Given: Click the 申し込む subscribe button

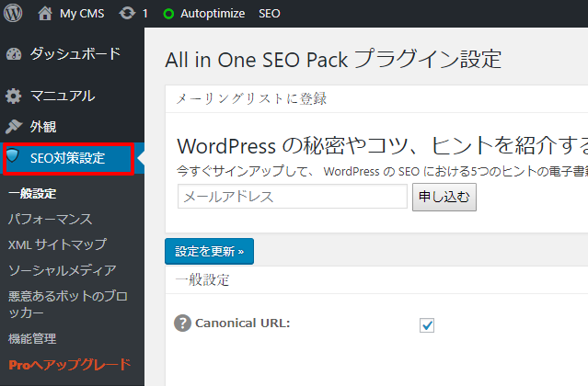Looking at the screenshot, I should (x=444, y=197).
